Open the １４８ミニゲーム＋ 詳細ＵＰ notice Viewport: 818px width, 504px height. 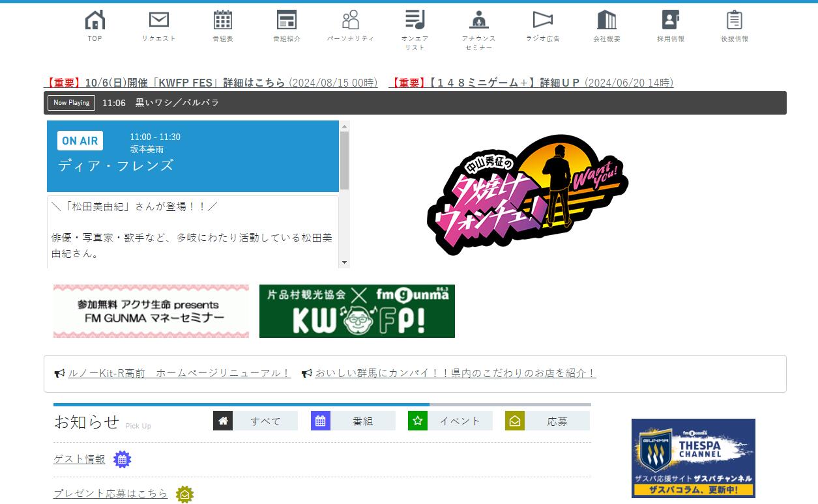point(531,83)
